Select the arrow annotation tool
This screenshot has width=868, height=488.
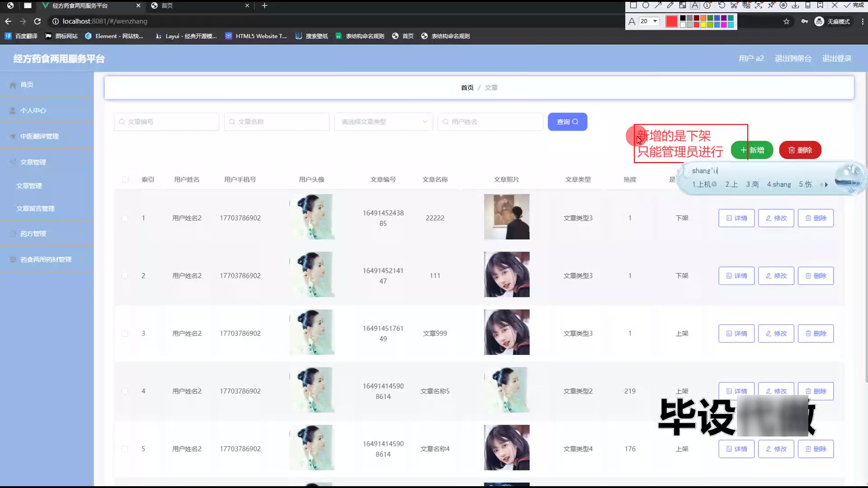pyautogui.click(x=658, y=5)
